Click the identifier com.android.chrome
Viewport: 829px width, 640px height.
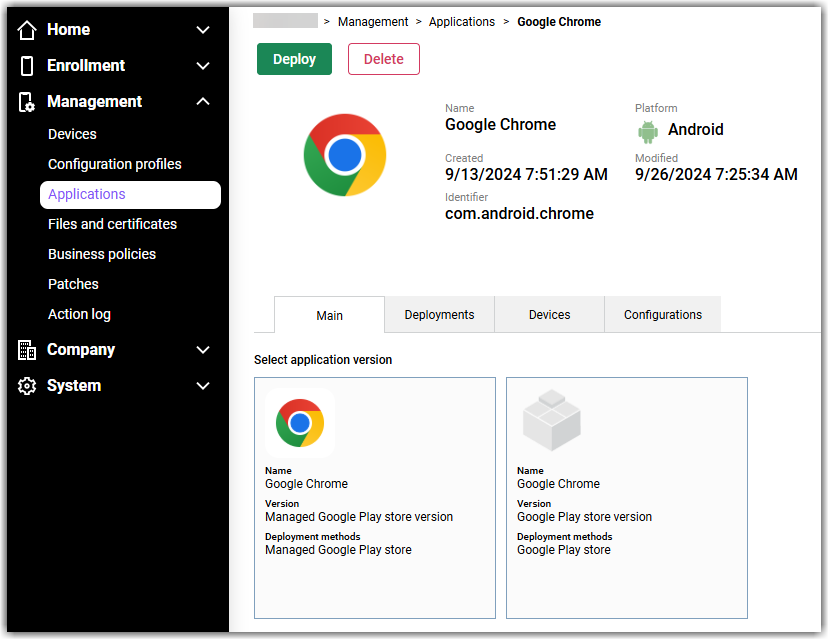pyautogui.click(x=520, y=214)
